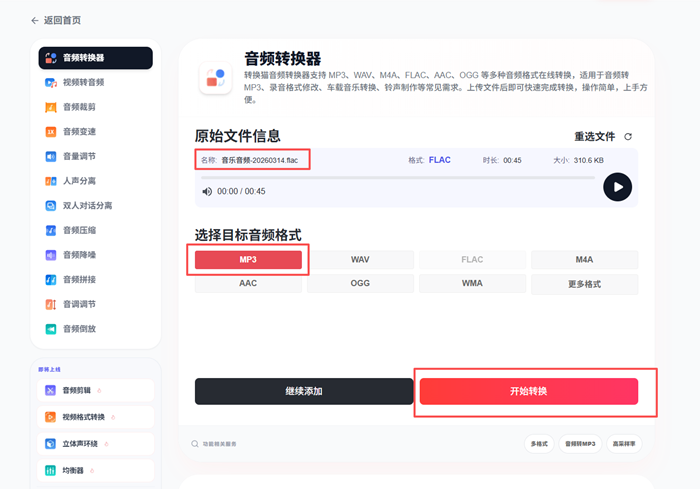Click file name 音乐音频-20260314.flac
Screen dimensions: 700x489
(260, 160)
